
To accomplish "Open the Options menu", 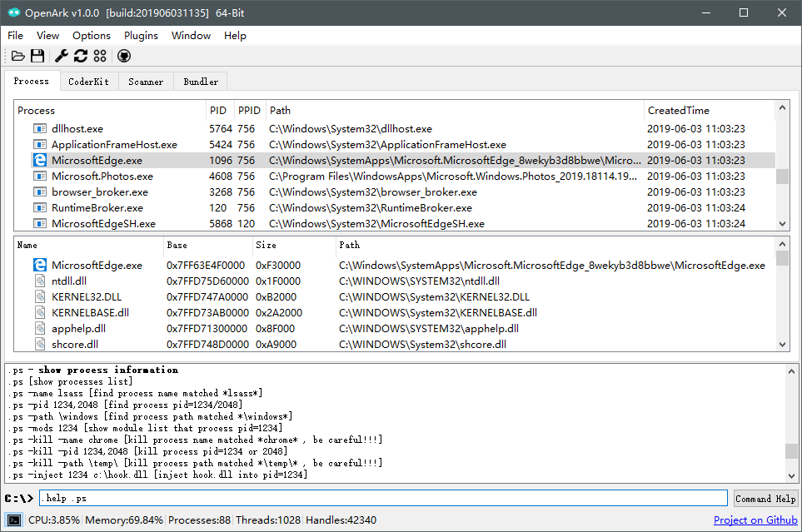I will (92, 35).
